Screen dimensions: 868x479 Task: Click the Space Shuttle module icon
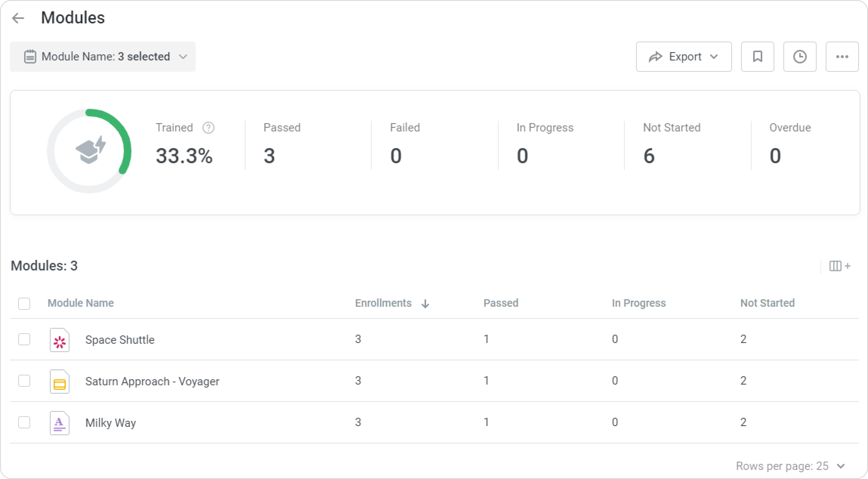(x=60, y=340)
